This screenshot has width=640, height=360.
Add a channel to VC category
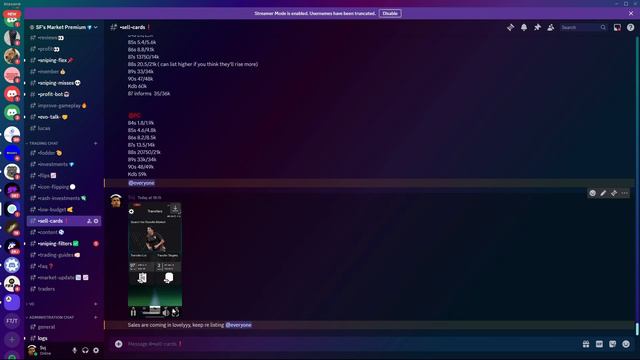[96, 304]
